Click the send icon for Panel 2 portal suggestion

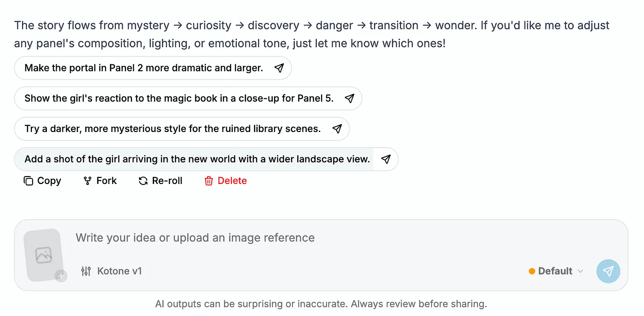click(279, 68)
